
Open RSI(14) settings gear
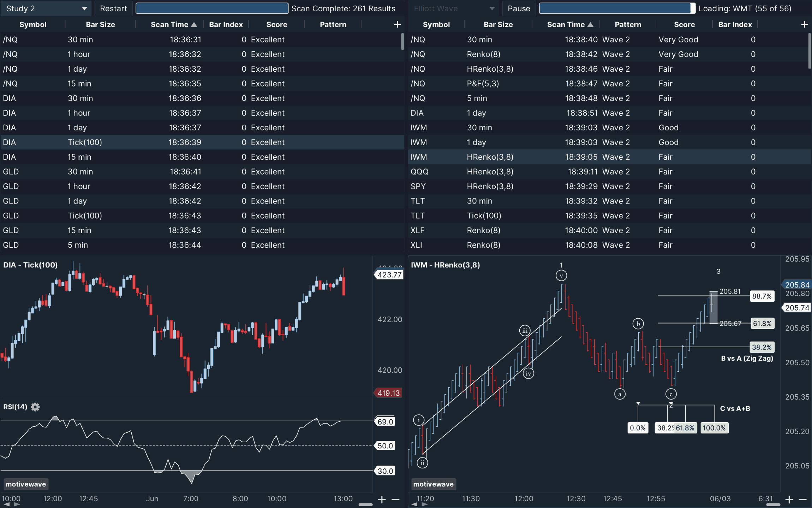(35, 407)
